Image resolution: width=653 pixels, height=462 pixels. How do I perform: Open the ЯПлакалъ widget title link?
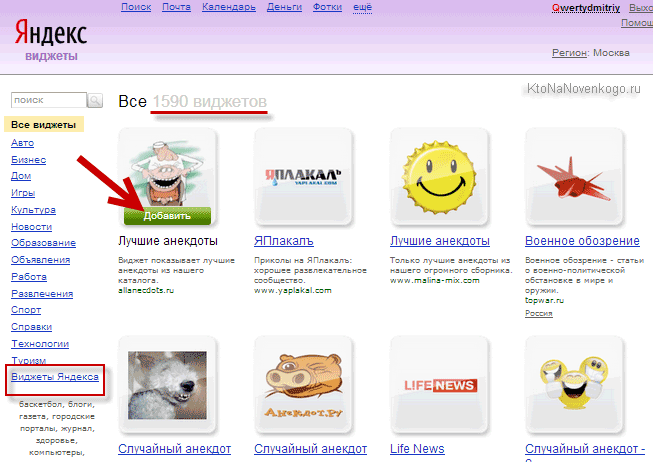tap(284, 241)
